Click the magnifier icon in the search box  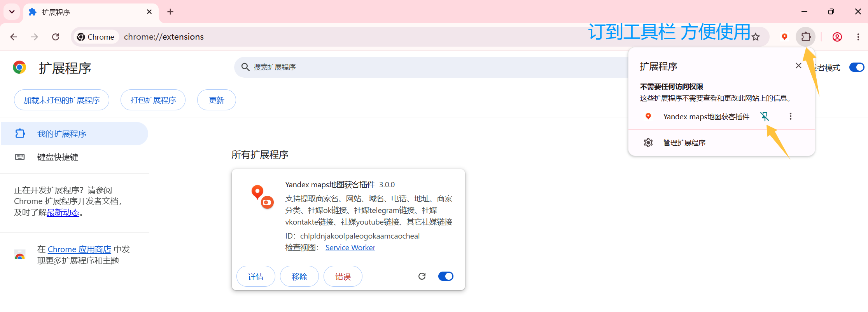[245, 67]
